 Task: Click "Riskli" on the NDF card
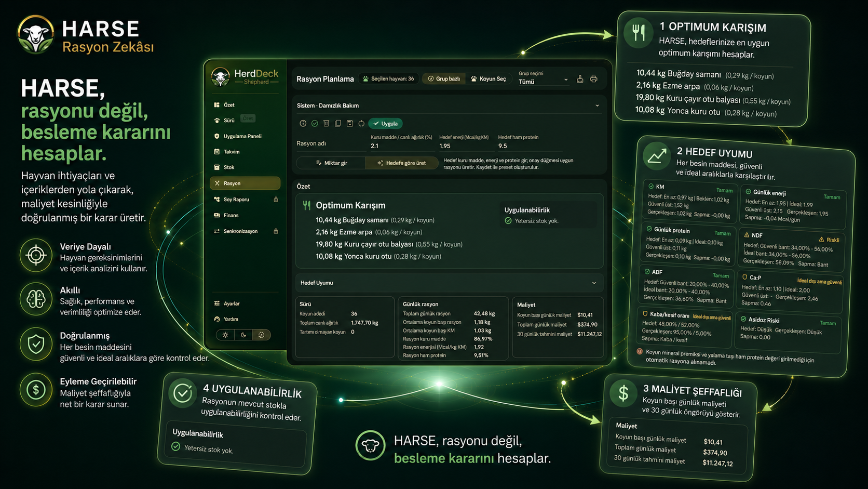tap(833, 240)
